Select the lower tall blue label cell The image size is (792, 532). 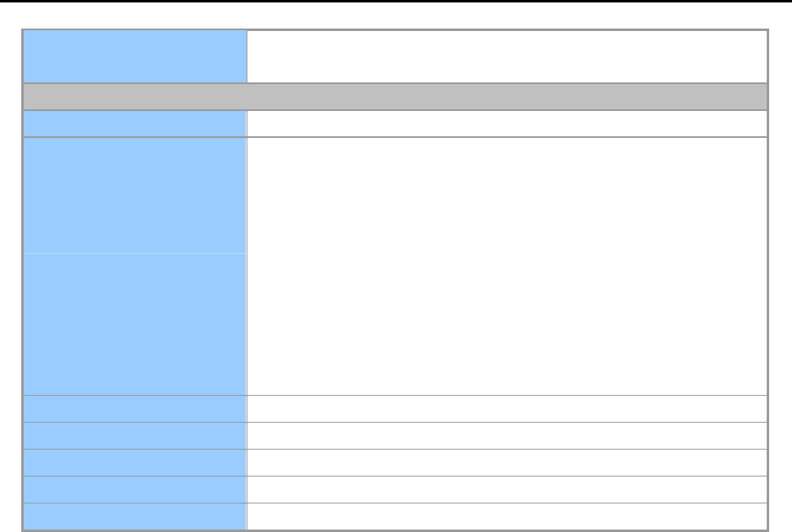tap(135, 324)
